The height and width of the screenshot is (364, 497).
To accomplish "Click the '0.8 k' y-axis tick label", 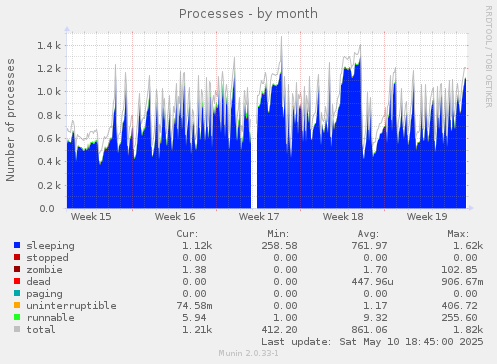I will pos(49,115).
